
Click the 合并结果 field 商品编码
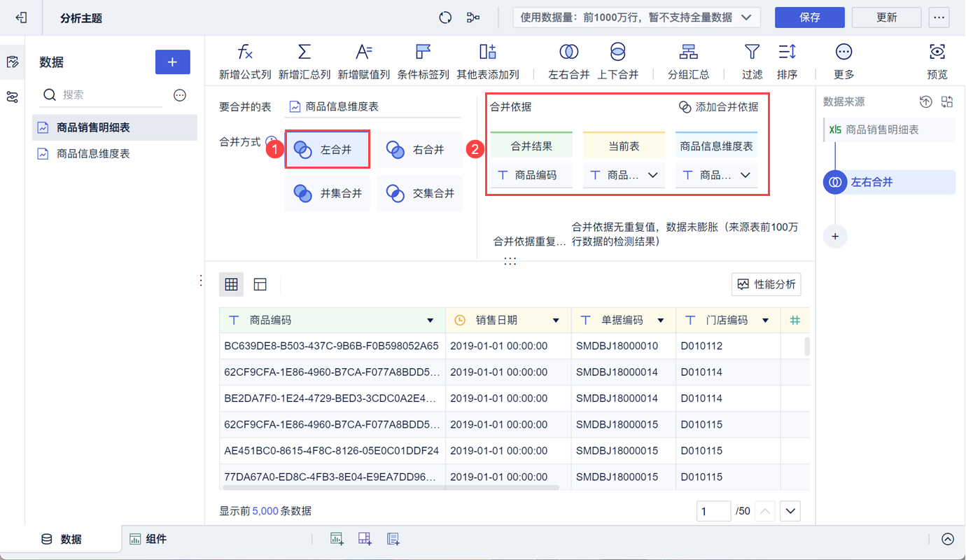(531, 176)
